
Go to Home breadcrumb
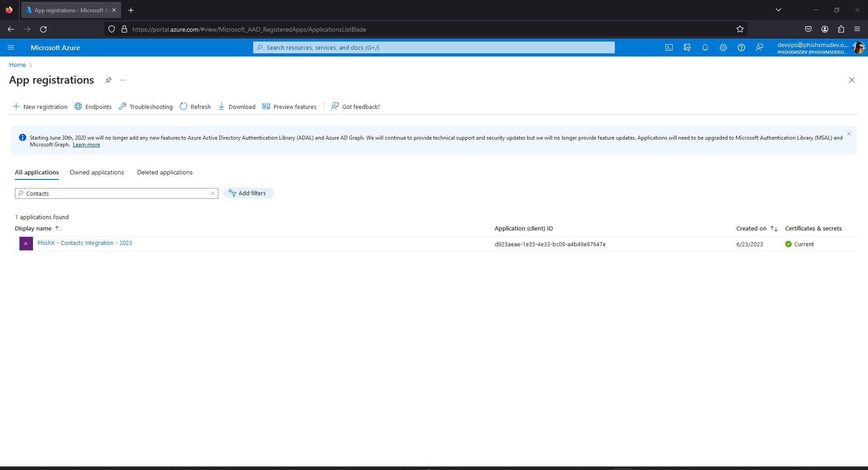pos(17,65)
